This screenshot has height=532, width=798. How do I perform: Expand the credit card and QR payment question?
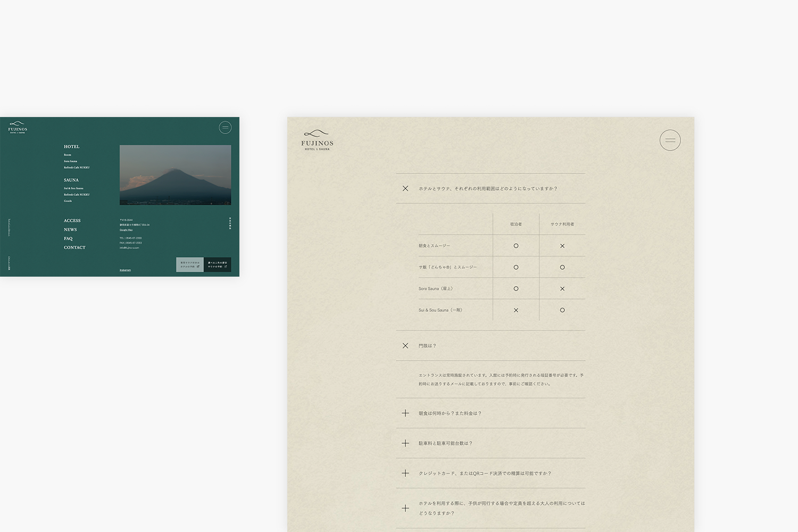click(405, 473)
